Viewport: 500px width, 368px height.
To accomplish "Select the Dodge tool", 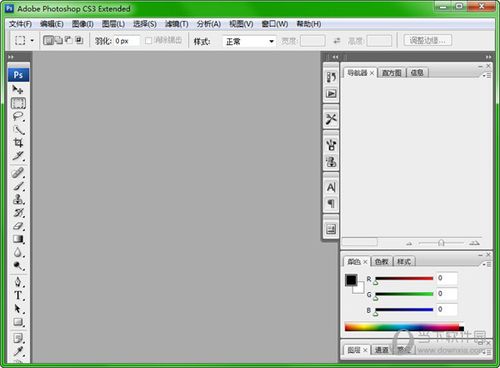I will pos(18,266).
